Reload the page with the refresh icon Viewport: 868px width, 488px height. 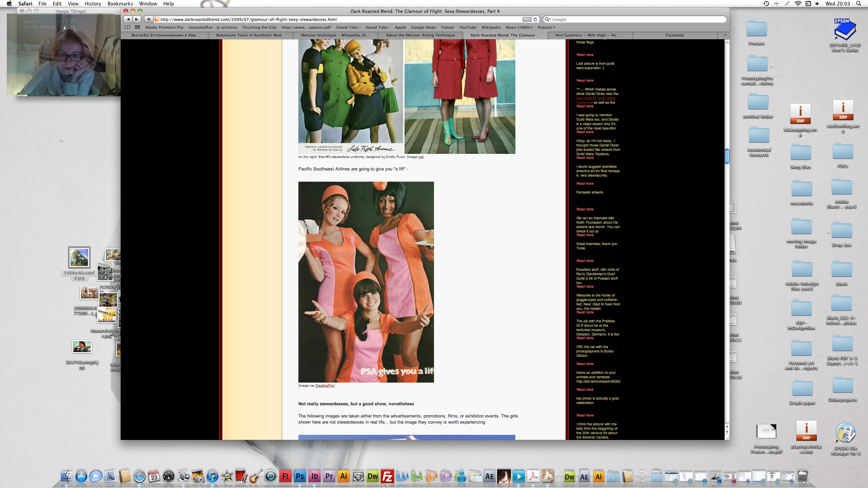(x=535, y=19)
